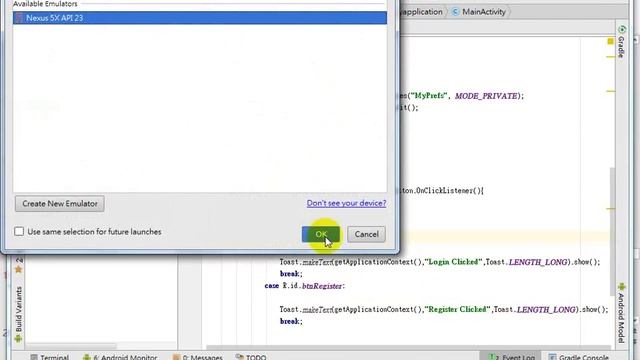Switch to MainActivity breadcrumb tab
The image size is (640, 360).
[484, 12]
